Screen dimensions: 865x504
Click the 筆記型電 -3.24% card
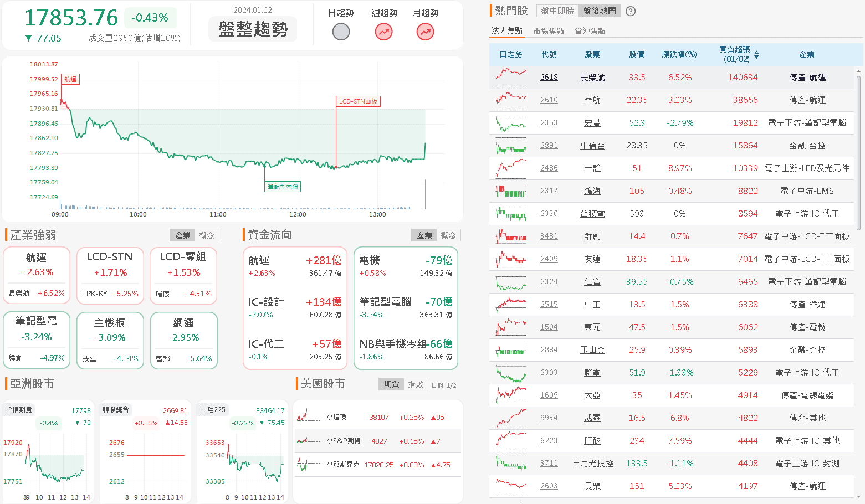[x=37, y=340]
